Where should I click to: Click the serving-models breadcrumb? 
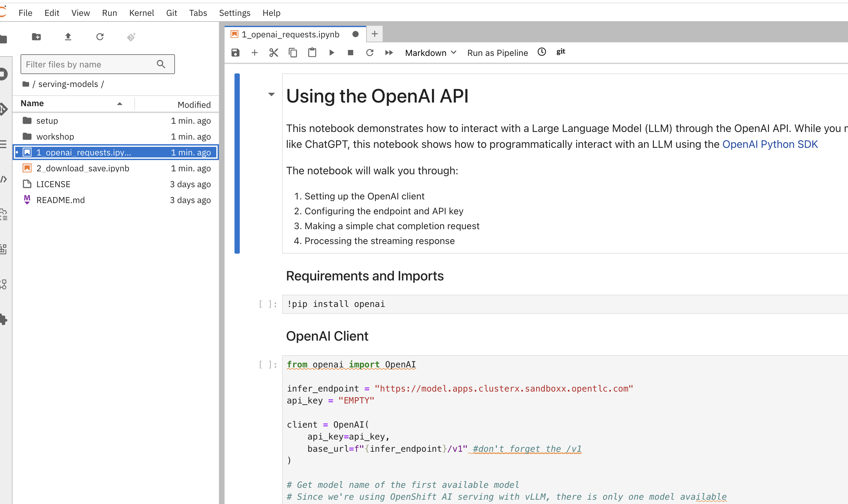68,84
